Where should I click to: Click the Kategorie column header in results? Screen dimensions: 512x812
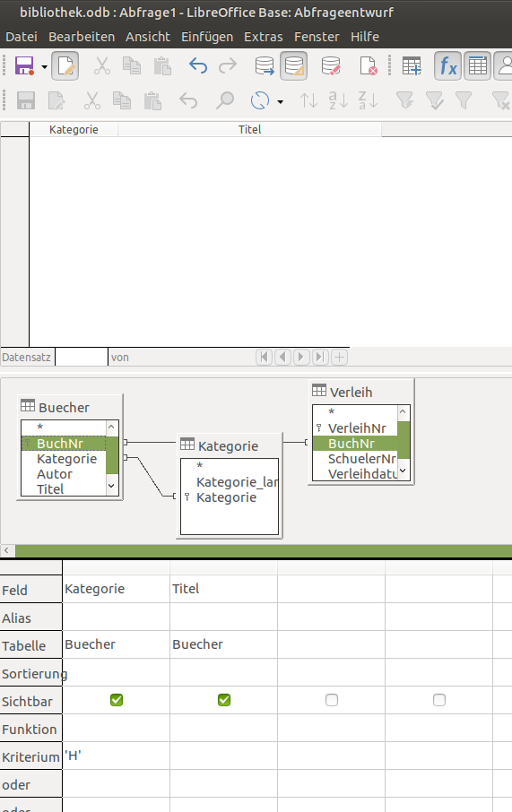click(74, 129)
